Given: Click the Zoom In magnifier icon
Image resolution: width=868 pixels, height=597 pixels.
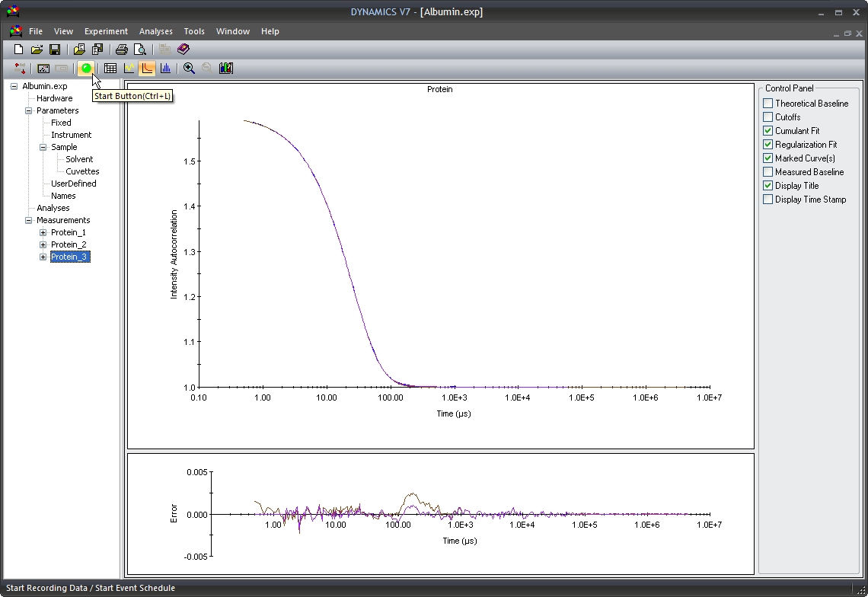Looking at the screenshot, I should click(190, 68).
